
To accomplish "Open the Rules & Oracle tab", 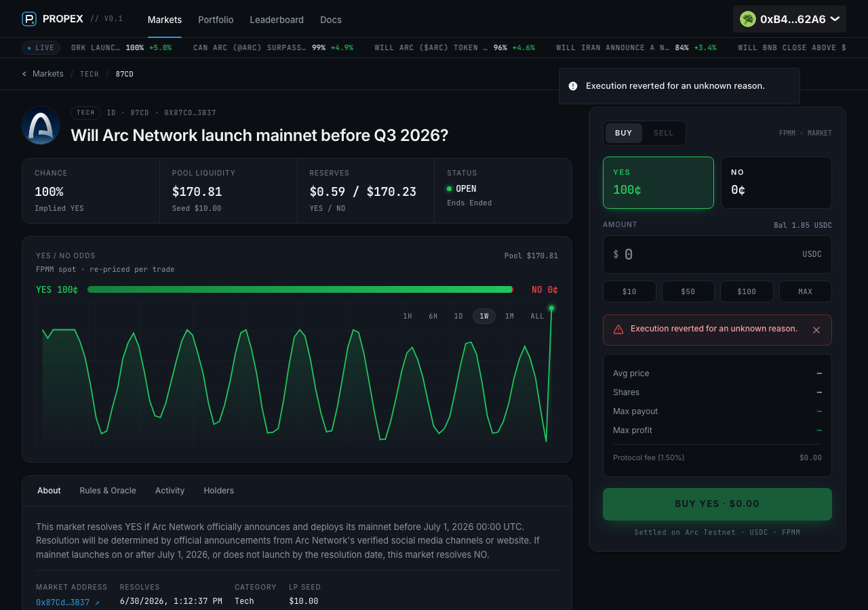I will coord(108,491).
